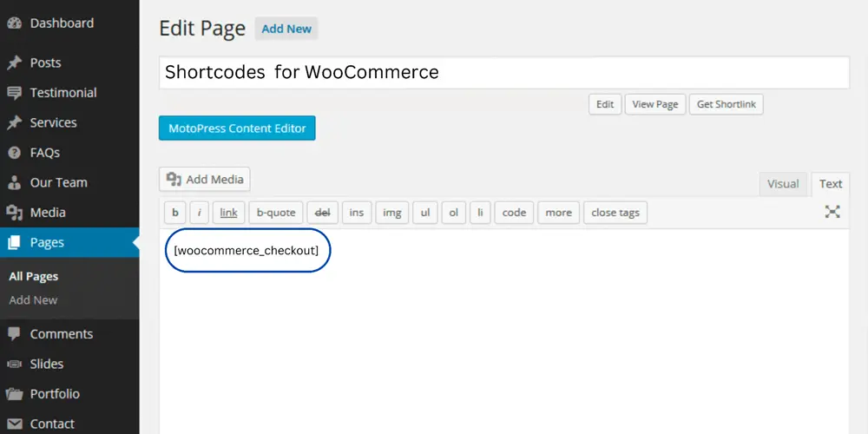Image resolution: width=868 pixels, height=434 pixels.
Task: Click the del quicktag button
Action: point(322,213)
